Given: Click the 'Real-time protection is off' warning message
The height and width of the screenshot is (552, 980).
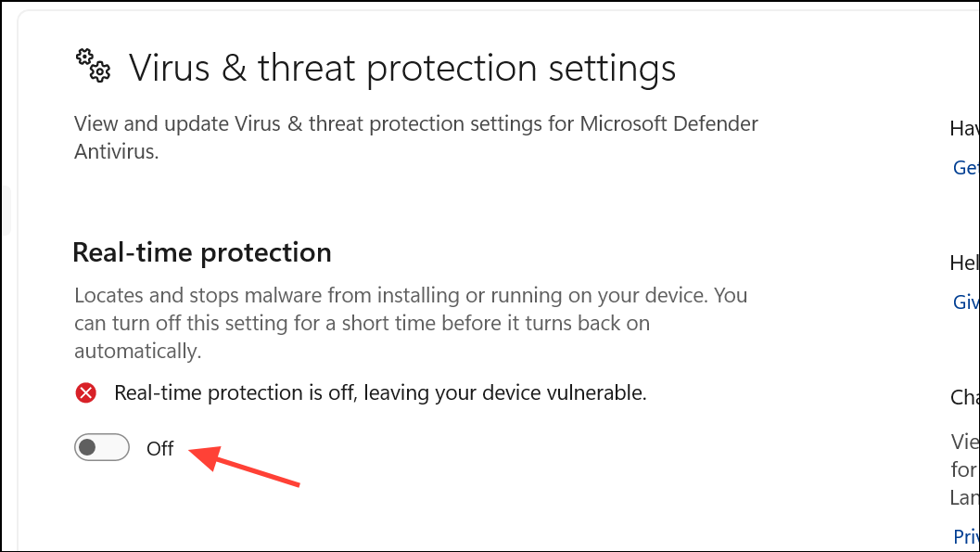Looking at the screenshot, I should click(x=380, y=393).
